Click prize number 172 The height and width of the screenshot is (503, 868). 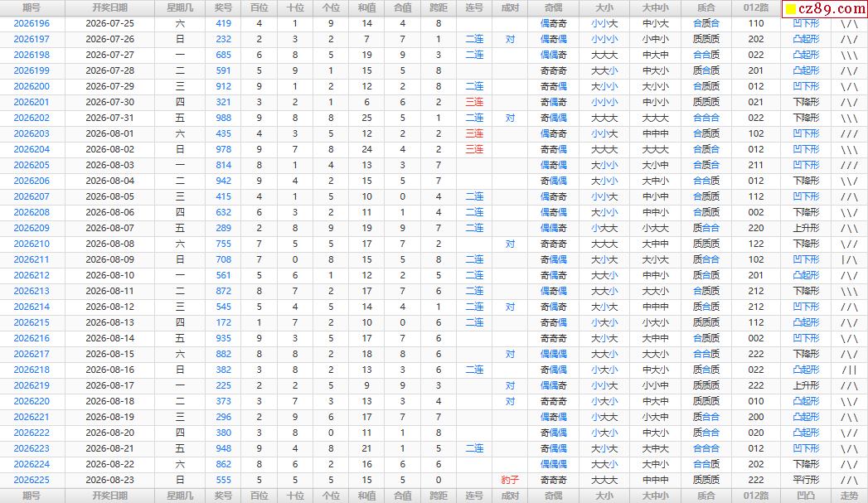point(224,322)
